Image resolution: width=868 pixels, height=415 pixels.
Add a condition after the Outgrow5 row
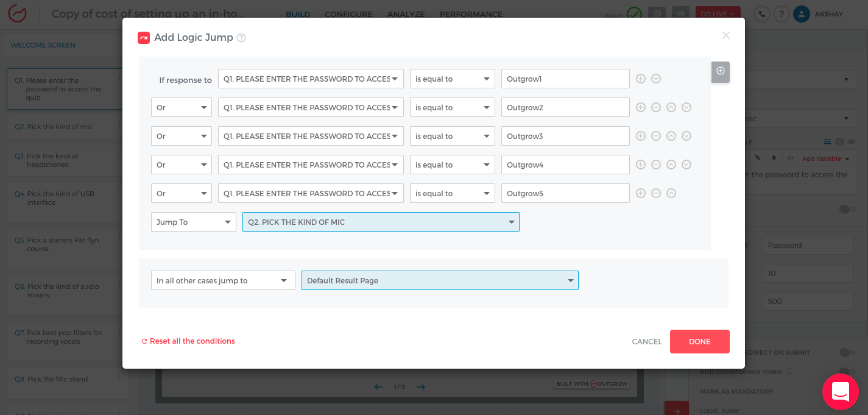pos(641,193)
